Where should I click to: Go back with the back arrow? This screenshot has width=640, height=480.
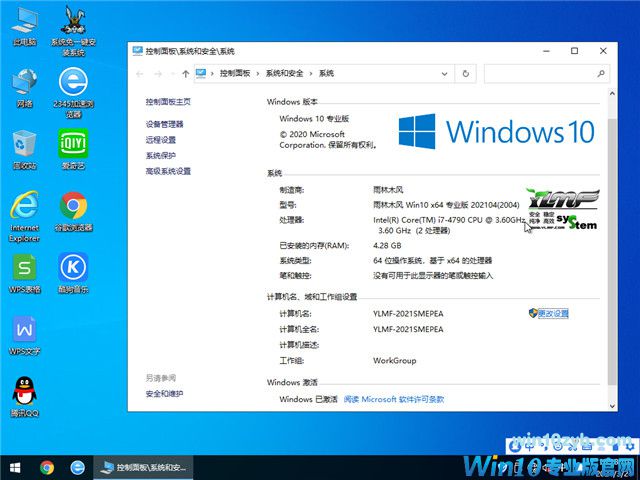(x=140, y=74)
